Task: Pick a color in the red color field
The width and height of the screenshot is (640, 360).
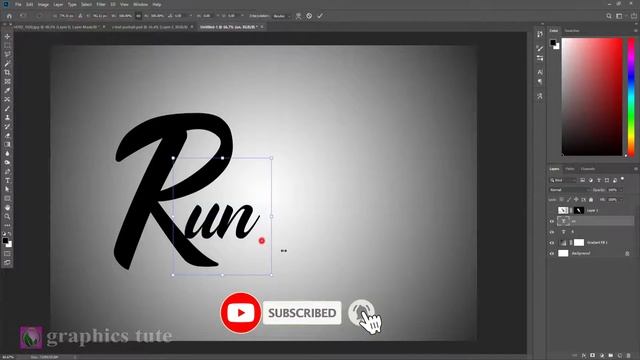Action: click(x=592, y=97)
